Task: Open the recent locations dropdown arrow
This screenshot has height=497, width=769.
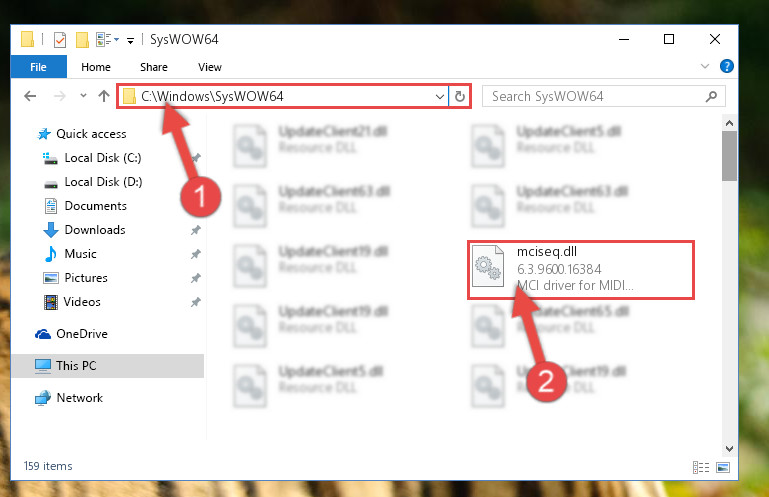Action: (x=83, y=96)
